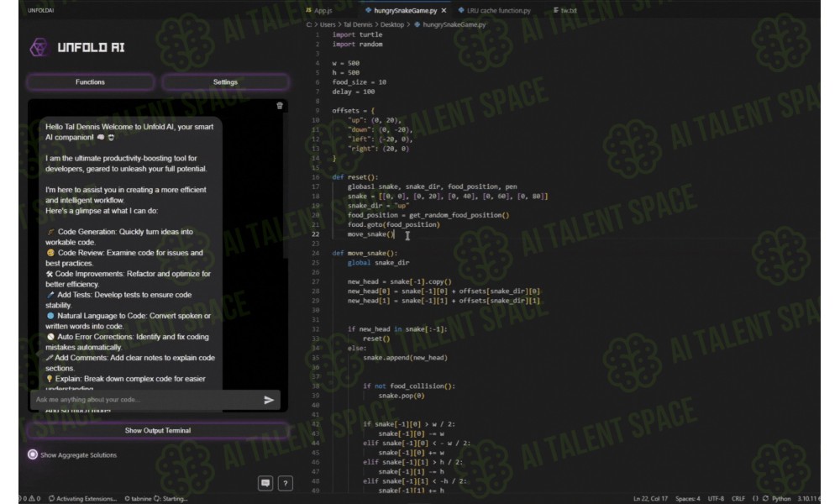Click the 'def reset():' code line
Viewport: 840px width, 504px height.
pos(354,177)
